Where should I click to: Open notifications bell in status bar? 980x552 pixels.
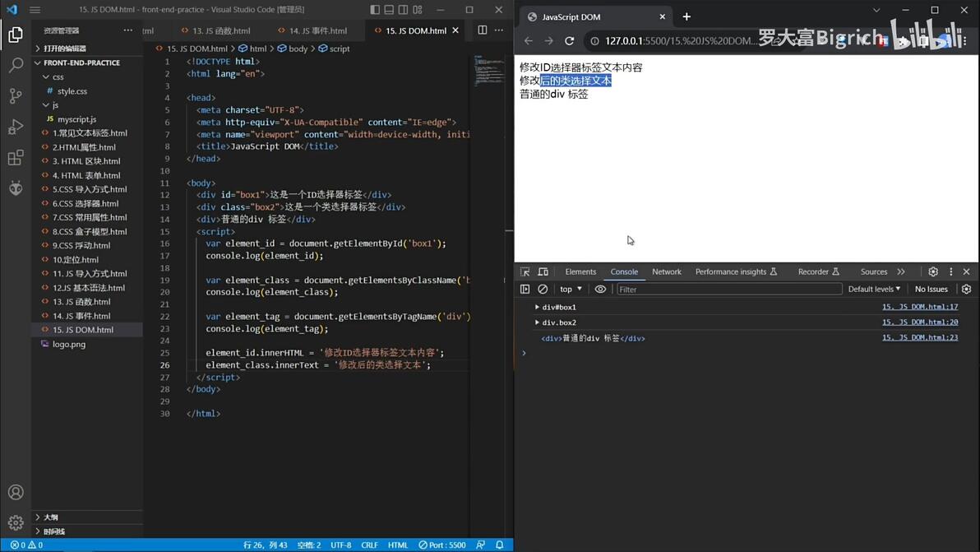(499, 545)
